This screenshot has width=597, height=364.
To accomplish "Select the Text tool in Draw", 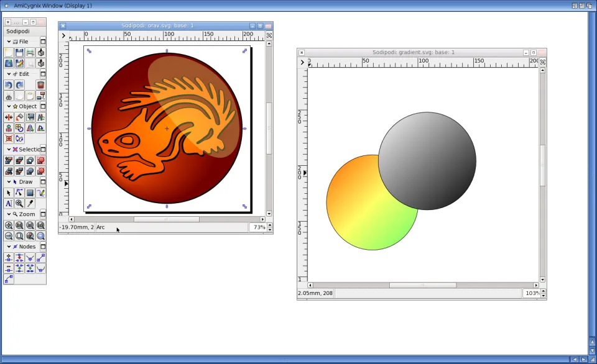I will pyautogui.click(x=9, y=204).
